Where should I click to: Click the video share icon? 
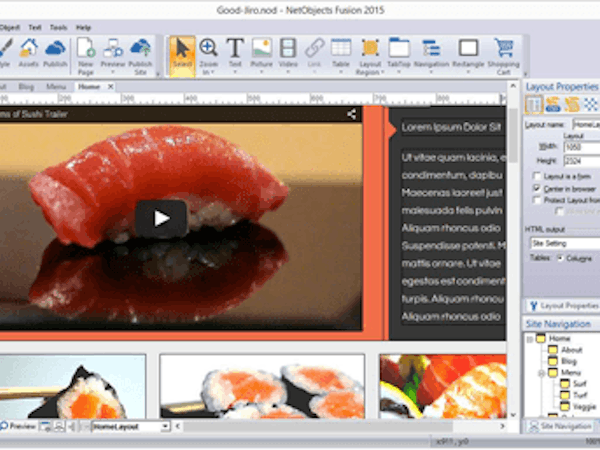tap(352, 114)
